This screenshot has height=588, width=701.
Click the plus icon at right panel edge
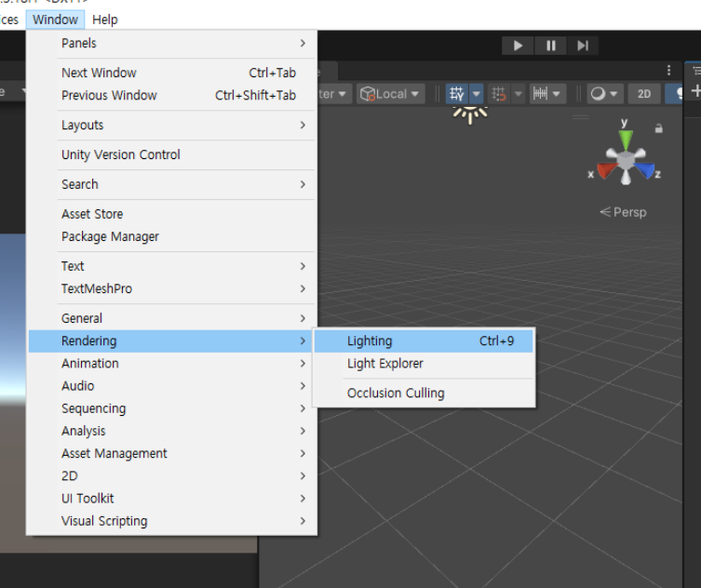[x=696, y=91]
